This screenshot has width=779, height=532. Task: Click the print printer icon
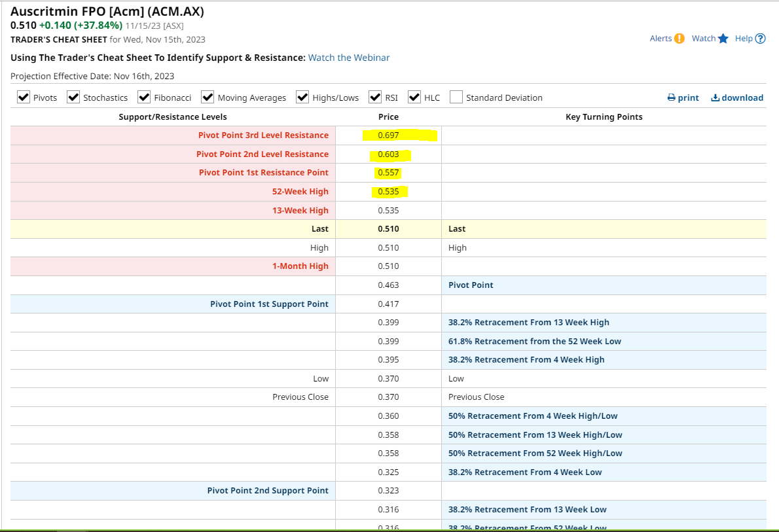click(671, 98)
